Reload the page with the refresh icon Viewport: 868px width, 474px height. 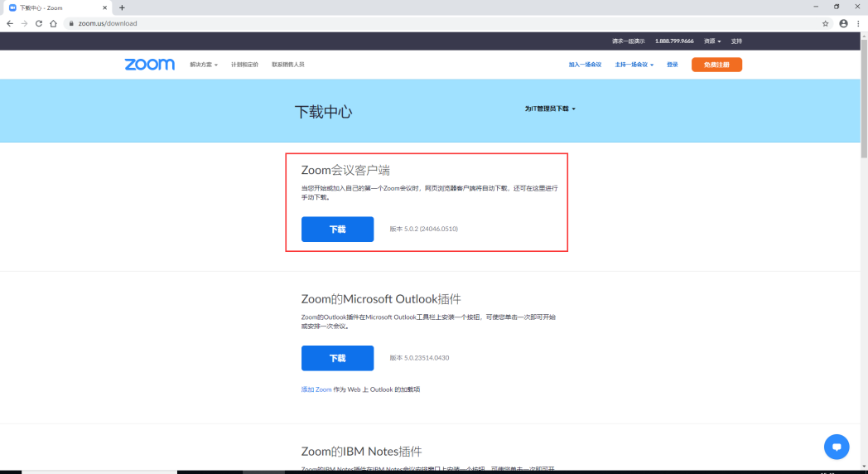[x=39, y=23]
